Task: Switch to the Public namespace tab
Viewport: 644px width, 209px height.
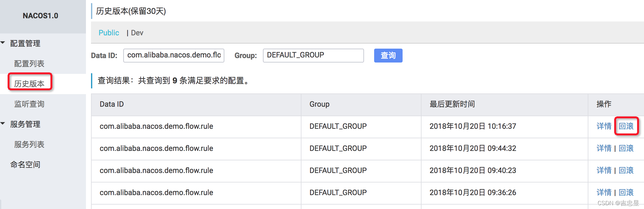Action: [109, 33]
